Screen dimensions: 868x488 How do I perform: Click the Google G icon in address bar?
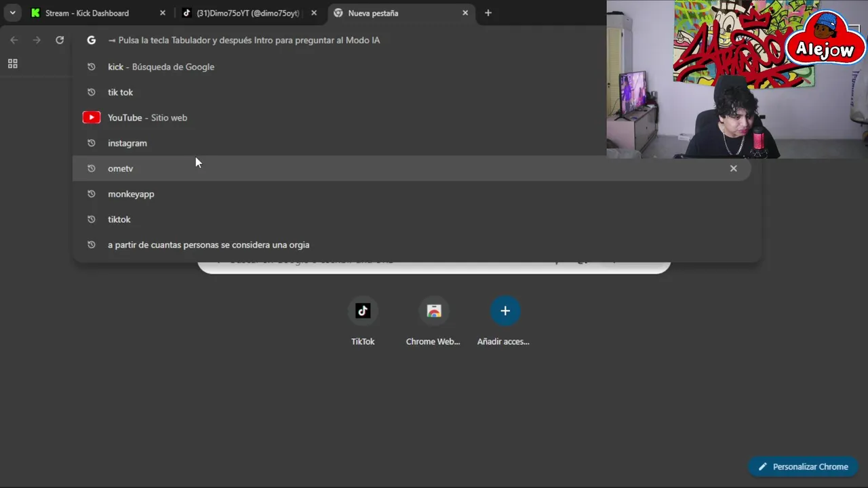(x=92, y=40)
